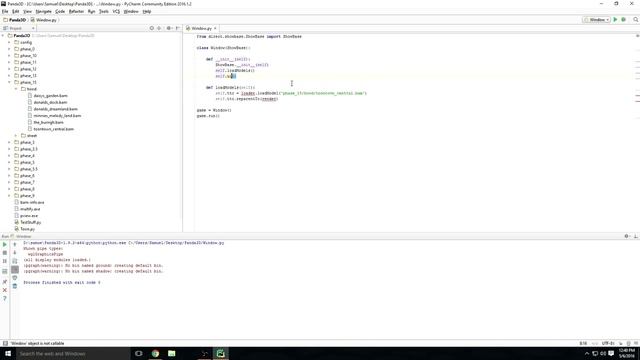Run the Window configuration with the green play button
Viewport: 640px width, 360px height.
coord(615,20)
